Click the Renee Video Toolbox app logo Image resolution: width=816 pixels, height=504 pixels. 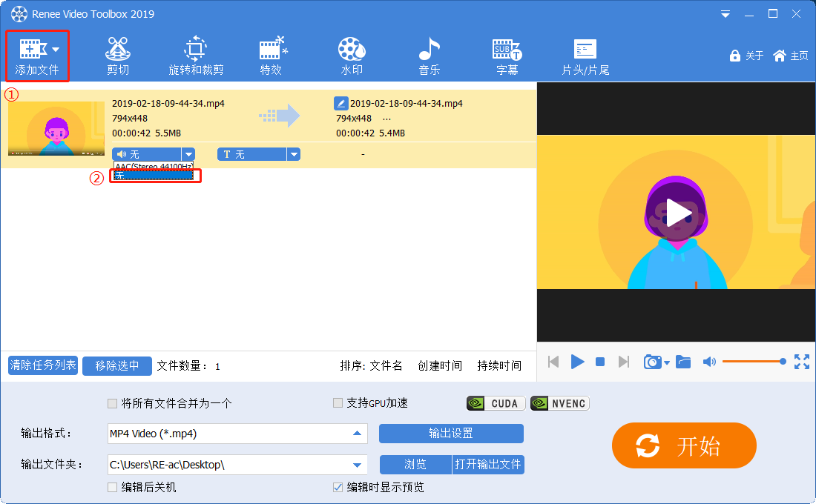pyautogui.click(x=19, y=14)
